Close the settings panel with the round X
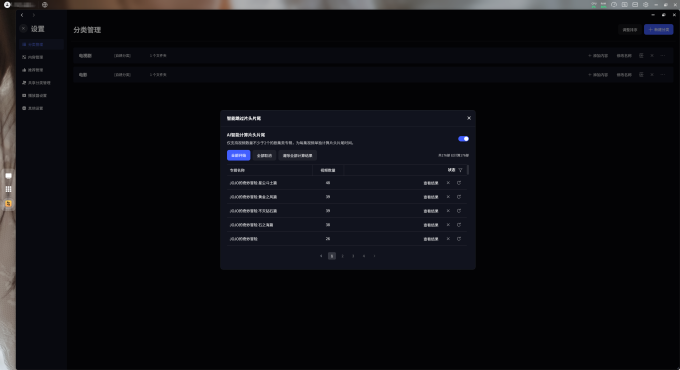This screenshot has width=680, height=370. coord(23,29)
